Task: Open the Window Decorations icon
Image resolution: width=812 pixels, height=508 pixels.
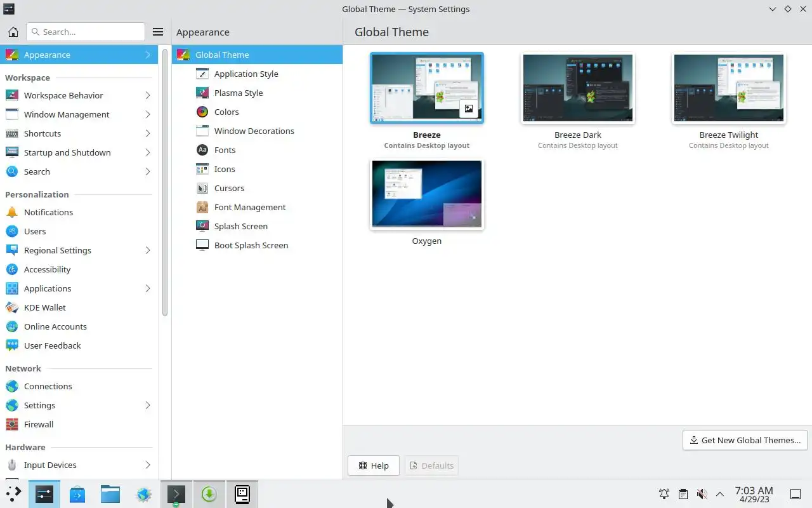Action: (202, 131)
